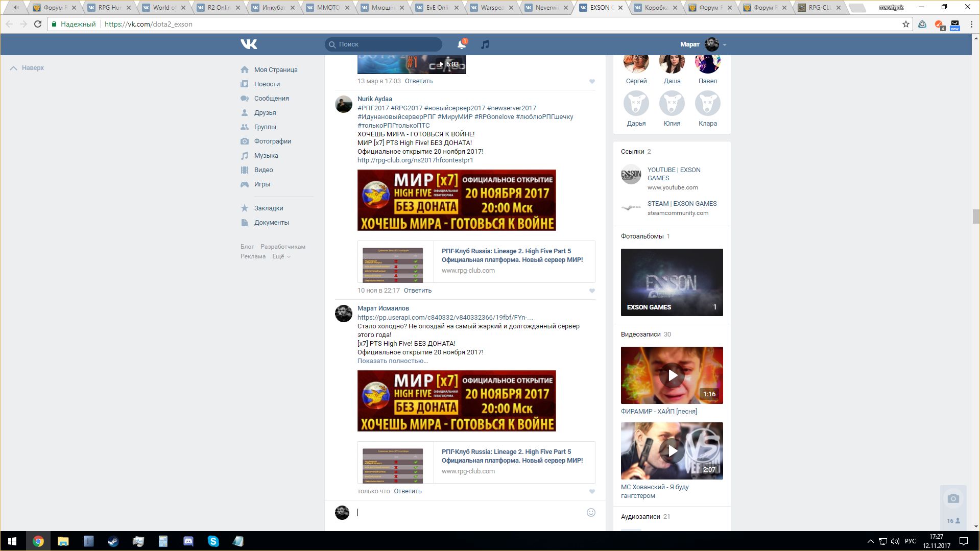Expand full text with Показать полностью
This screenshot has width=980, height=551.
(x=392, y=361)
